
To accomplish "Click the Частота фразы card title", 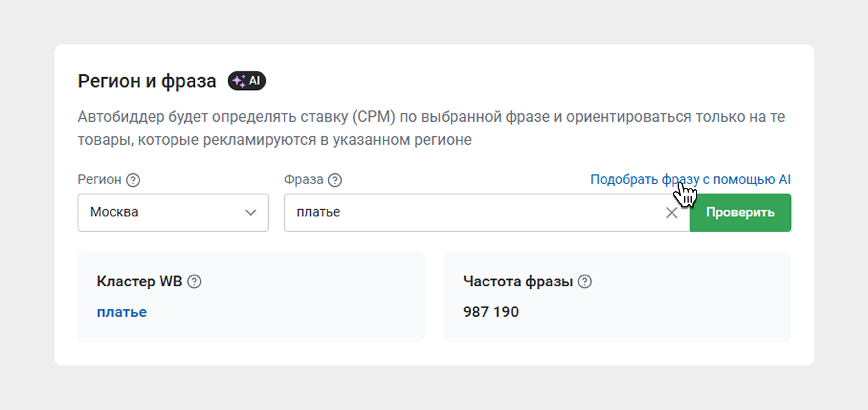I will click(x=518, y=281).
